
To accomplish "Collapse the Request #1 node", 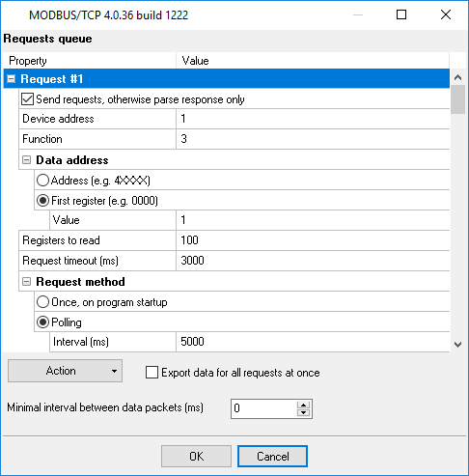I will point(11,79).
